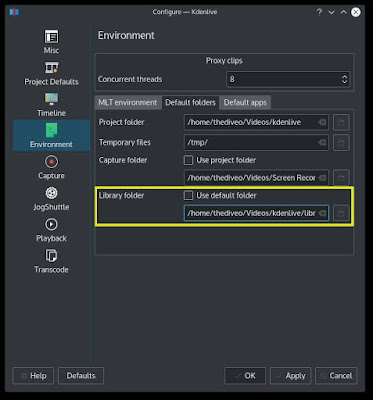The height and width of the screenshot is (400, 373).
Task: Browse for the Library folder
Action: coord(341,213)
